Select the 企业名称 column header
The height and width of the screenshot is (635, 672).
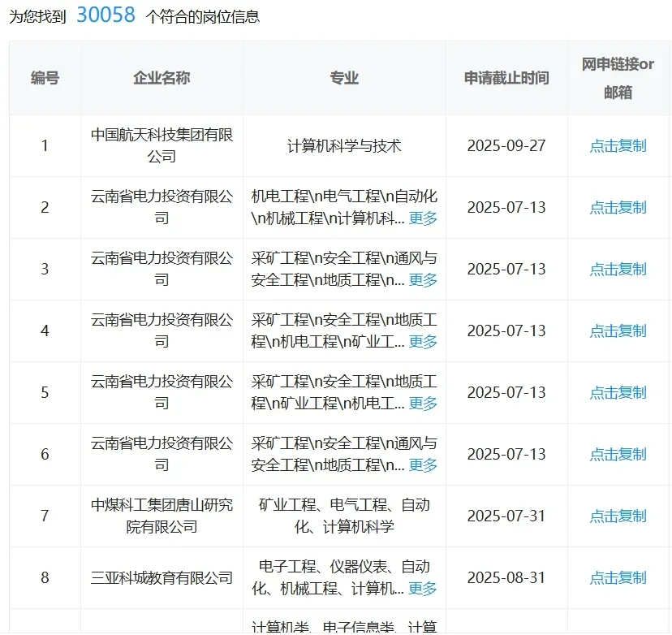(x=162, y=78)
